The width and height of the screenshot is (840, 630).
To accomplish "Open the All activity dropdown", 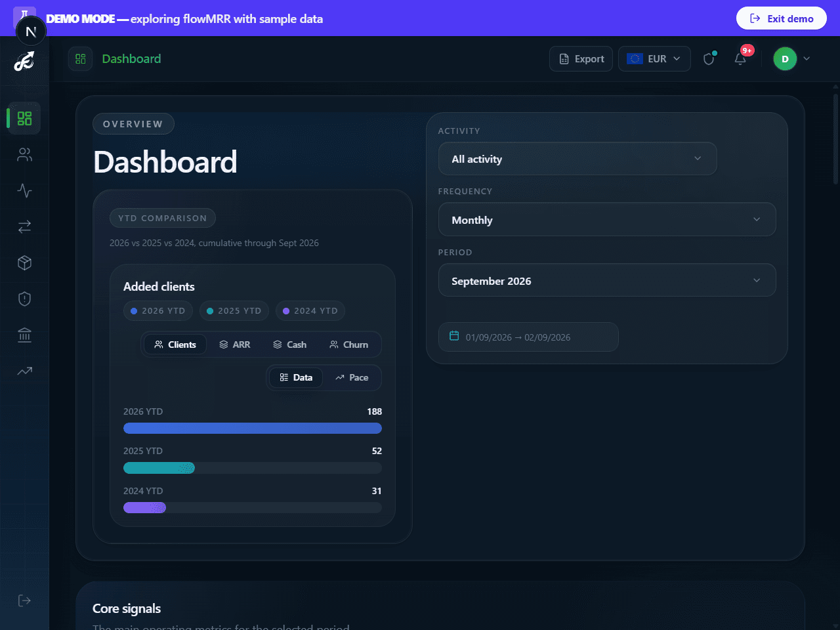I will (x=577, y=159).
